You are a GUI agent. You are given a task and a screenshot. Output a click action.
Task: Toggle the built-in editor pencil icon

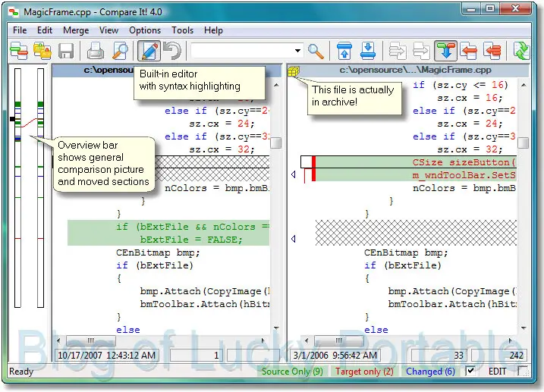(149, 51)
